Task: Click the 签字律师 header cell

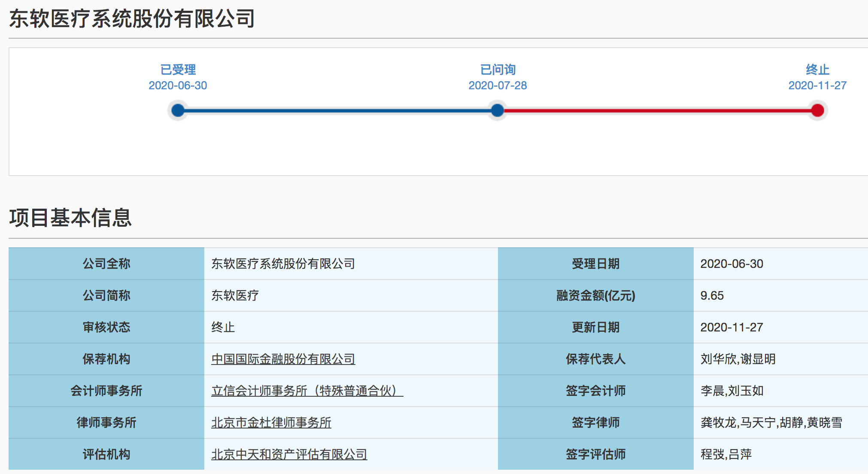Action: point(596,422)
